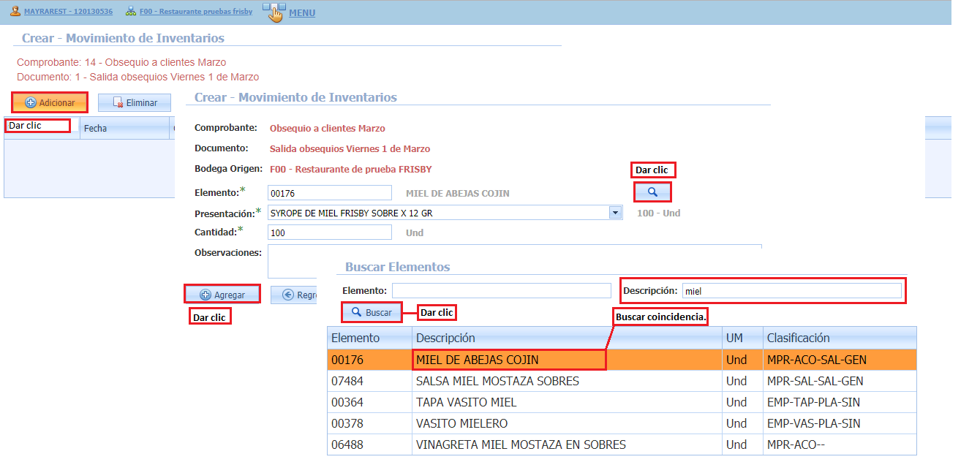The image size is (980, 473).
Task: Click element code 06488
Action: click(347, 445)
